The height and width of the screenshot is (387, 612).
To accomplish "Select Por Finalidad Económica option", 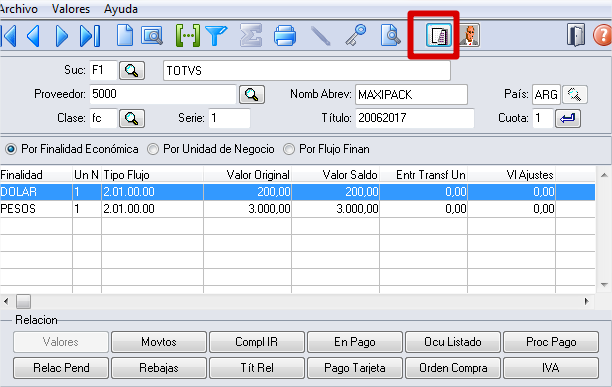I will pyautogui.click(x=72, y=149).
